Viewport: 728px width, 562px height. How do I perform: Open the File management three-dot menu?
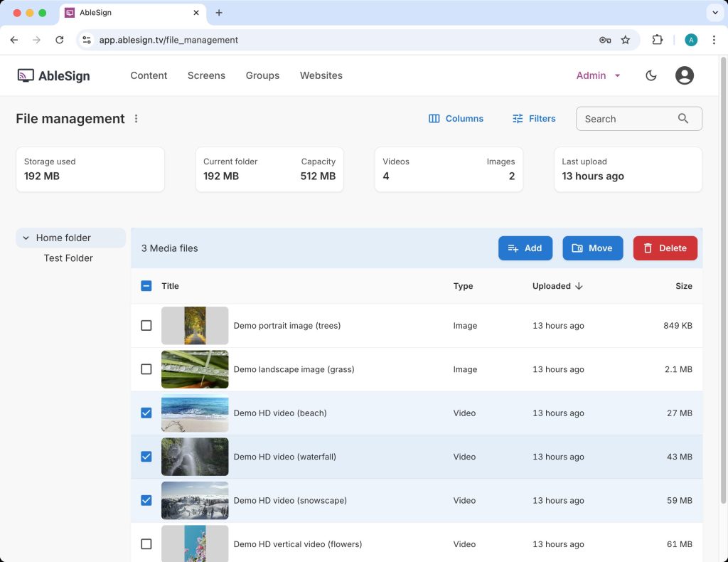(x=136, y=118)
